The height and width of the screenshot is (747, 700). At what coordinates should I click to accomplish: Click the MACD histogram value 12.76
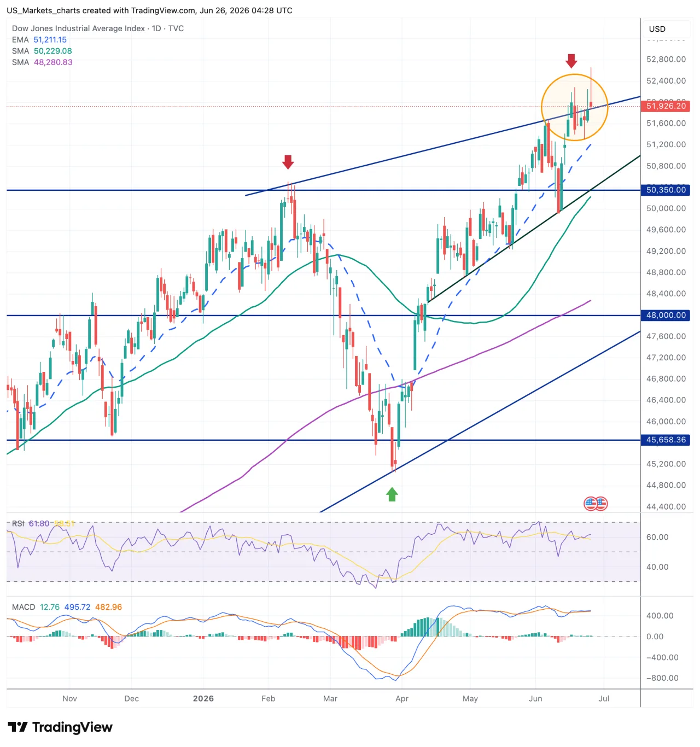click(x=50, y=607)
